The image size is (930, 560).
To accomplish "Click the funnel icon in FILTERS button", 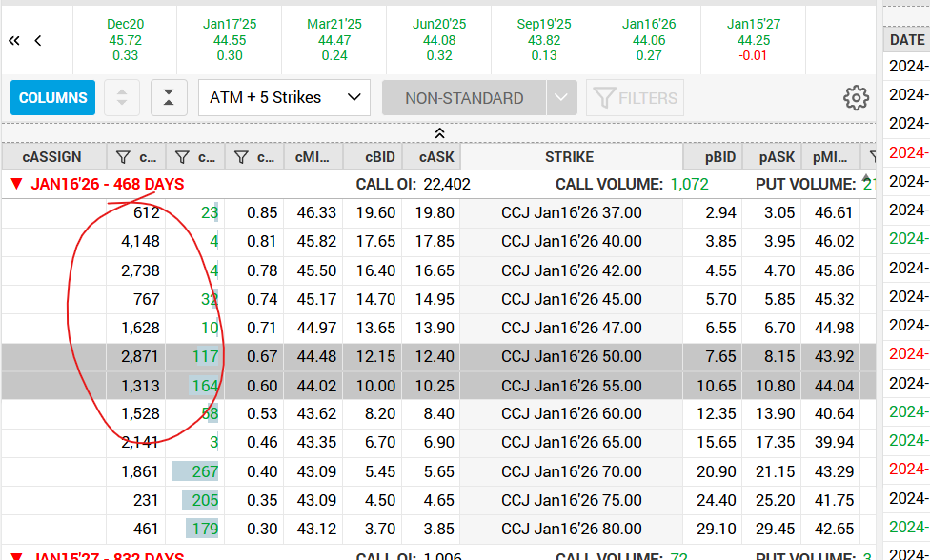I will [604, 98].
